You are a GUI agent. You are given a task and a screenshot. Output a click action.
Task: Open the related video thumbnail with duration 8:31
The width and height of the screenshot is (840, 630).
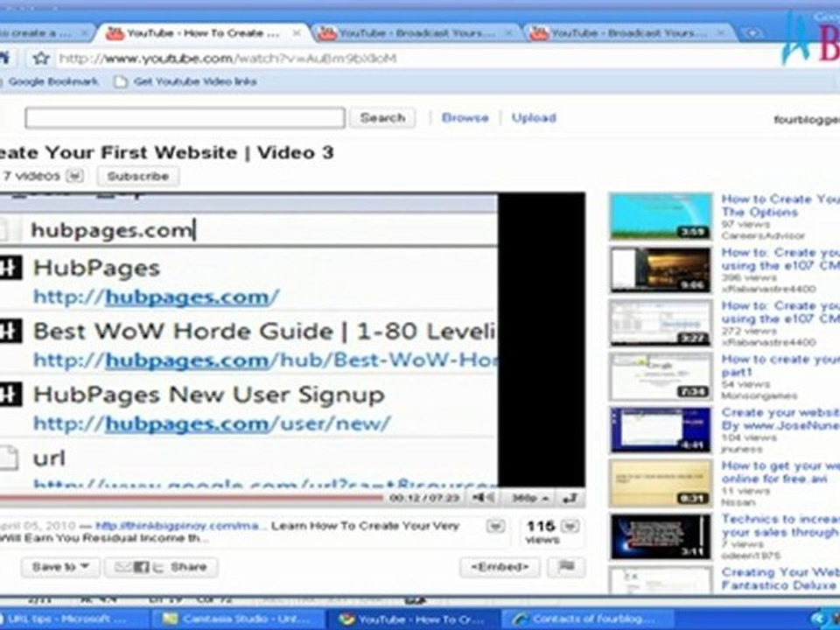[x=661, y=483]
